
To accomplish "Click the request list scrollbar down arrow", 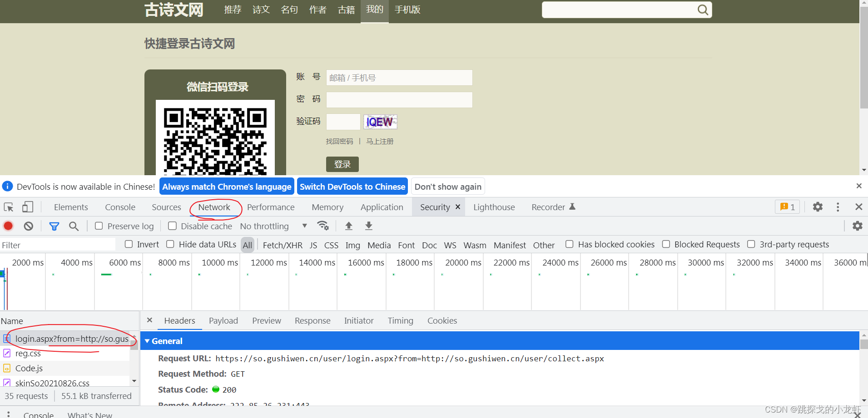I will pyautogui.click(x=134, y=381).
